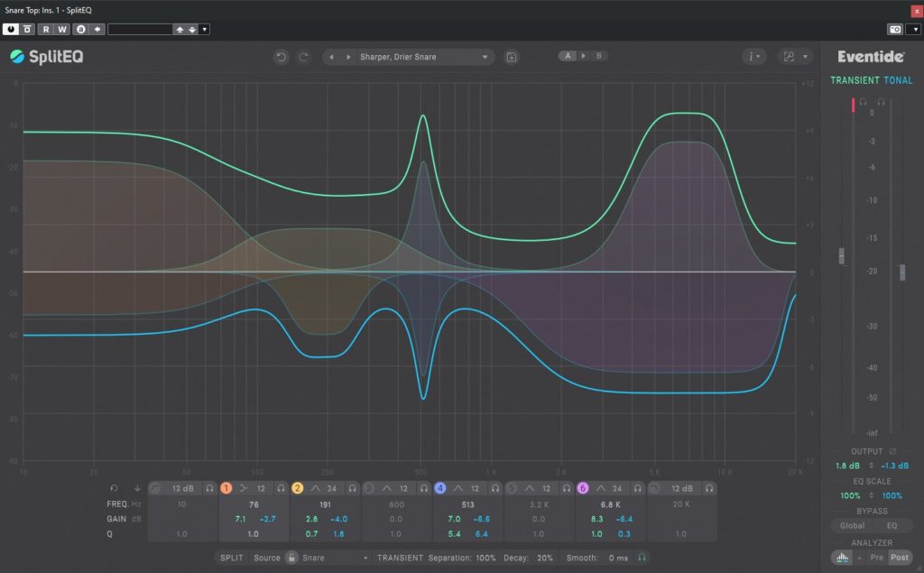Click the source lock icon
Viewport: 924px width, 573px height.
291,558
